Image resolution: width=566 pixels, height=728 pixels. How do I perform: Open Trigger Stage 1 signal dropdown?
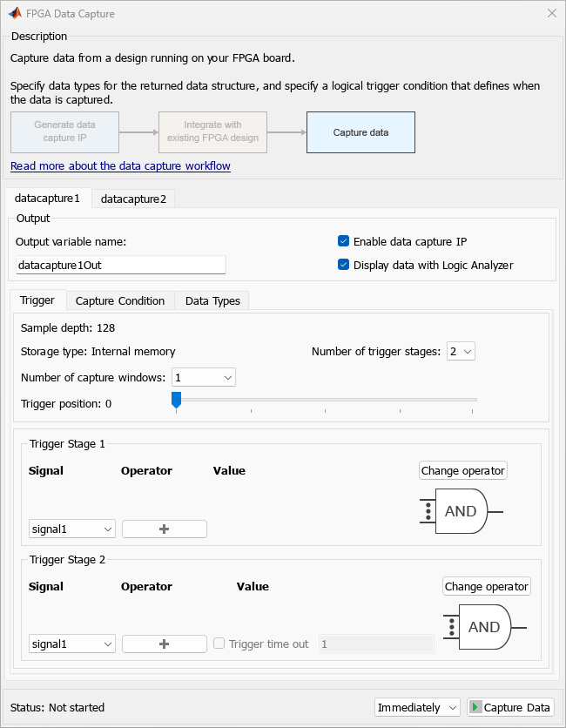pos(71,529)
